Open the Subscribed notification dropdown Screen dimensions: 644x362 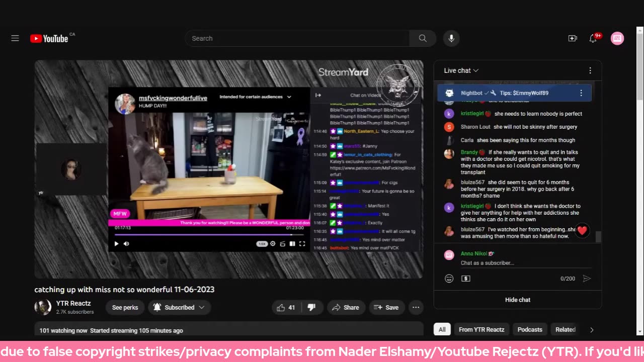180,307
